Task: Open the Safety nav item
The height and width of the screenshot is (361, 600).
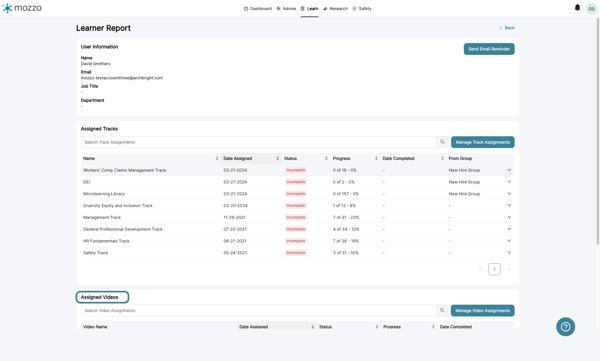Action: 362,8
